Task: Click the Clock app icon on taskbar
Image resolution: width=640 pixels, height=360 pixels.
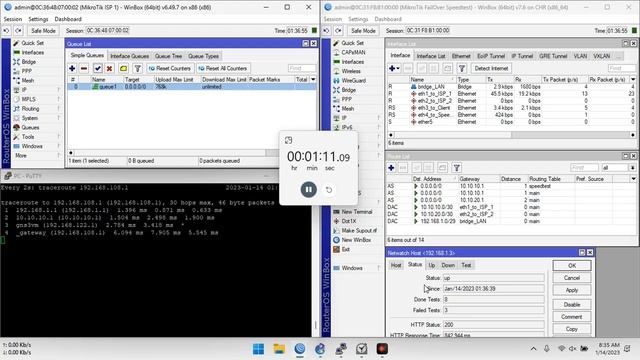Action: pyautogui.click(x=361, y=349)
